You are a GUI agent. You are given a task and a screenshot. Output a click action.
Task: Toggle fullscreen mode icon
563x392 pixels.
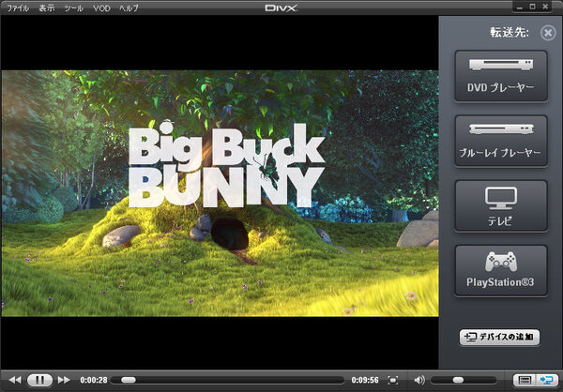pyautogui.click(x=393, y=380)
